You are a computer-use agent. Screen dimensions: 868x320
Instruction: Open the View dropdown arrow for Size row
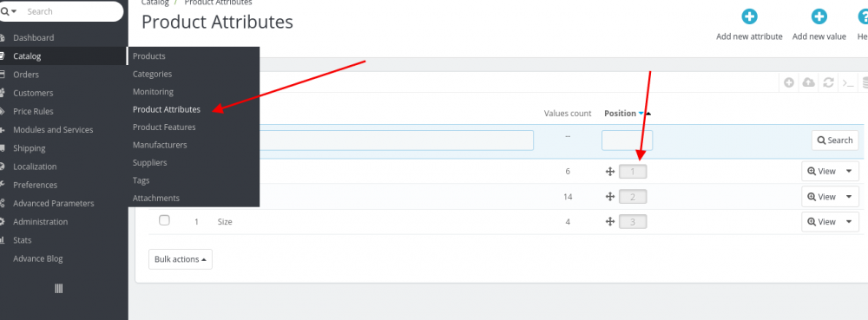[x=849, y=222]
